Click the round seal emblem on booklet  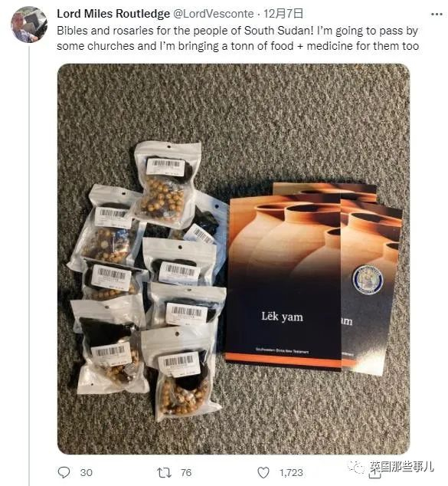[x=368, y=280]
